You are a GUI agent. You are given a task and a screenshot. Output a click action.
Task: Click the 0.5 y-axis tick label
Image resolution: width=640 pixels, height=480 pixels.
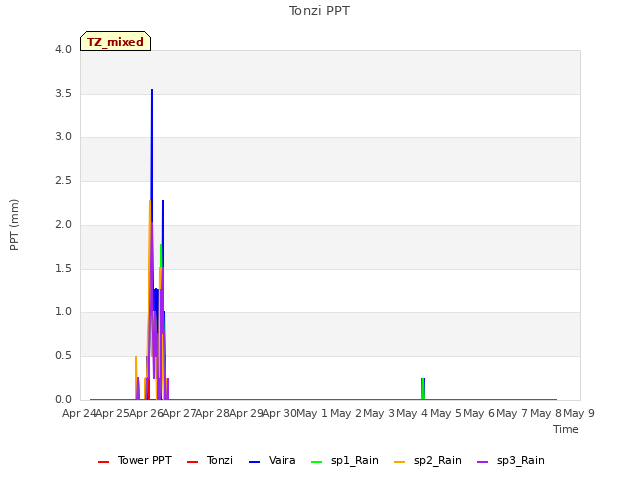pyautogui.click(x=63, y=356)
